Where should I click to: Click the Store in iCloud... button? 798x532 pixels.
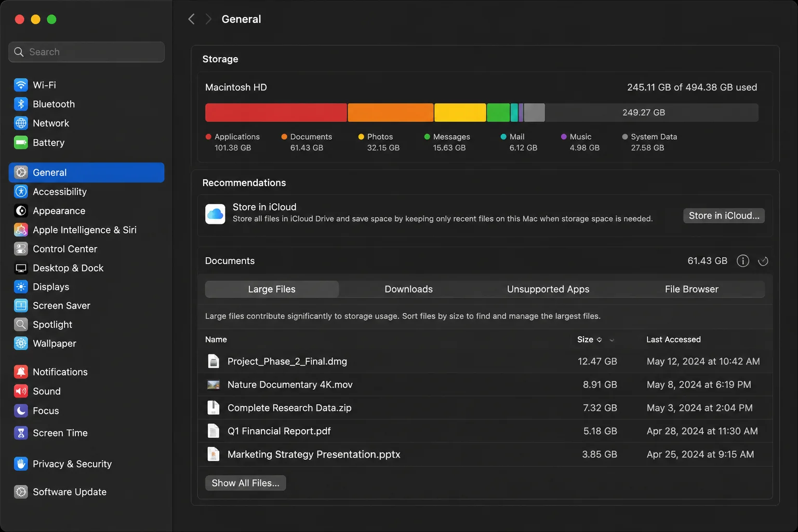tap(724, 216)
